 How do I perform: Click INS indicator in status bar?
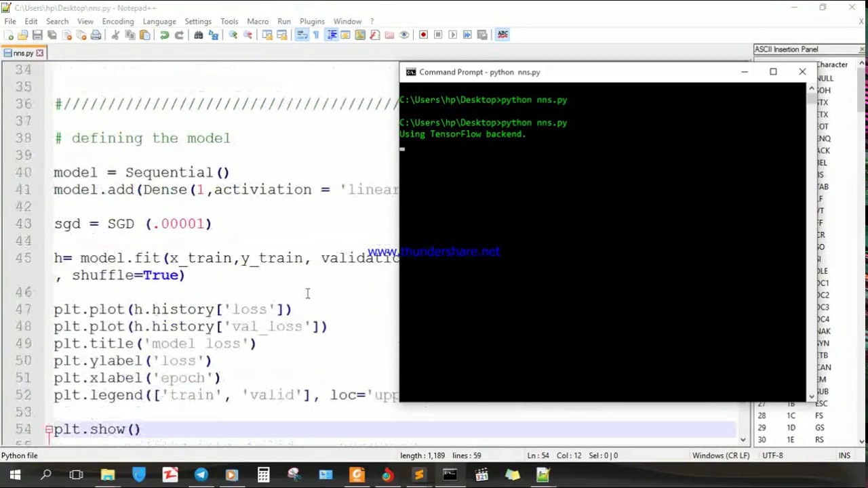(x=844, y=455)
